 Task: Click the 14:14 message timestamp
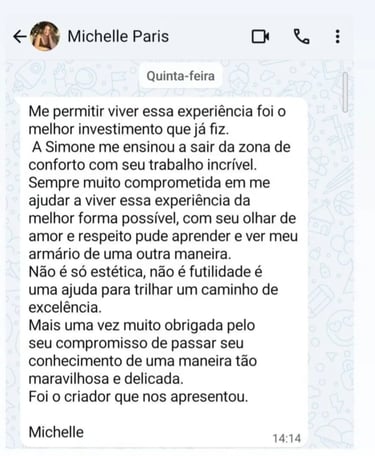[287, 438]
